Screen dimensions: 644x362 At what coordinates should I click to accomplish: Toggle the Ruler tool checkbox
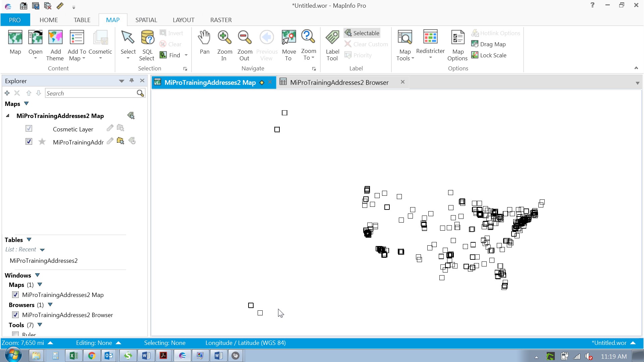[15, 334]
